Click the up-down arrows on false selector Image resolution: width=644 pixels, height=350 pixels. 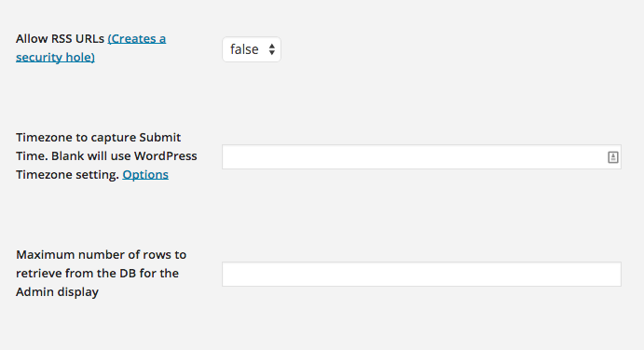272,49
